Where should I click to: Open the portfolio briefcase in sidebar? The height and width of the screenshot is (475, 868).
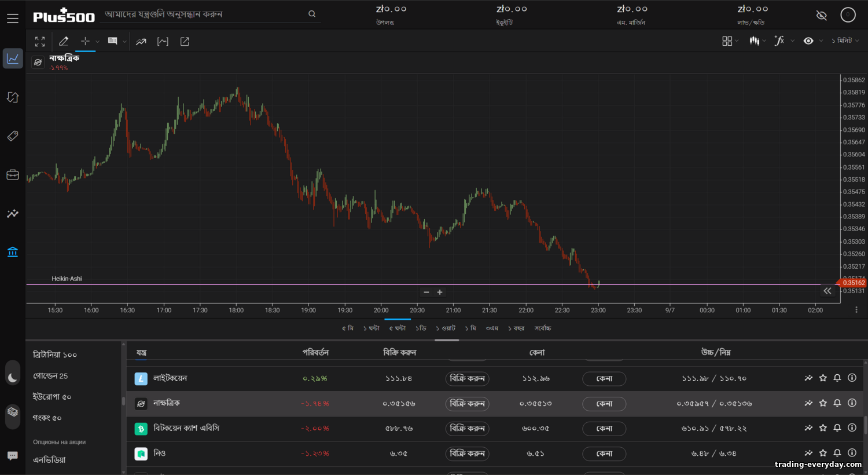pos(13,175)
